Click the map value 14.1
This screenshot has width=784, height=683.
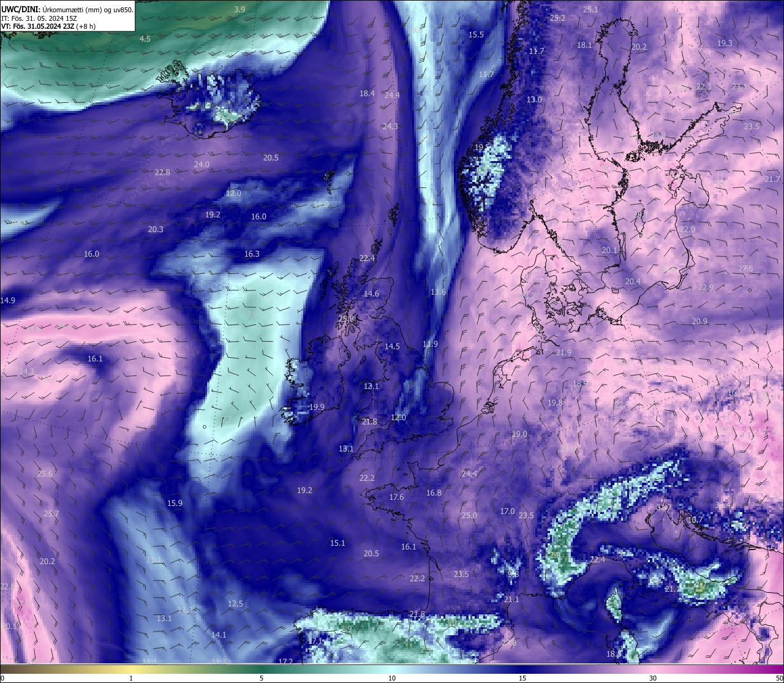click(x=219, y=635)
